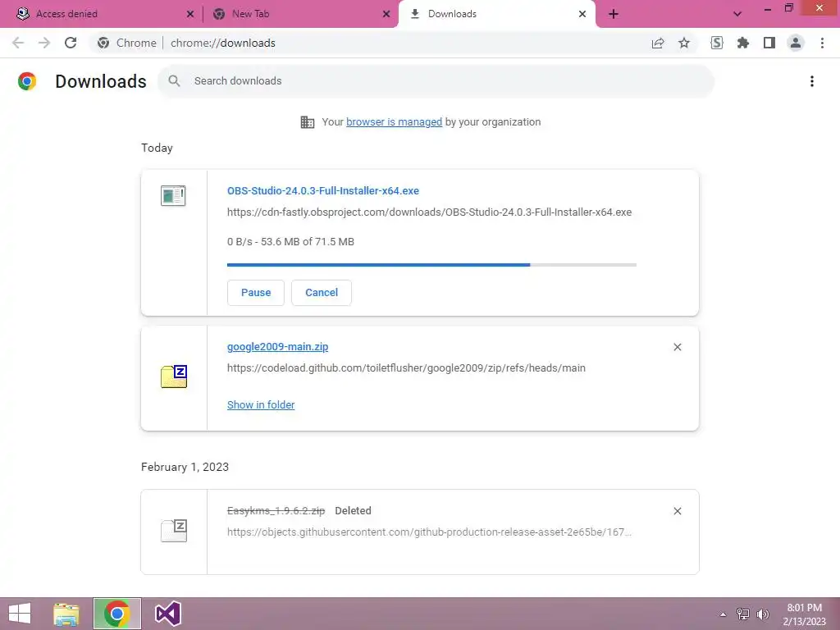Click the Chrome logo beside Downloads
Viewport: 840px width, 630px height.
tap(27, 81)
